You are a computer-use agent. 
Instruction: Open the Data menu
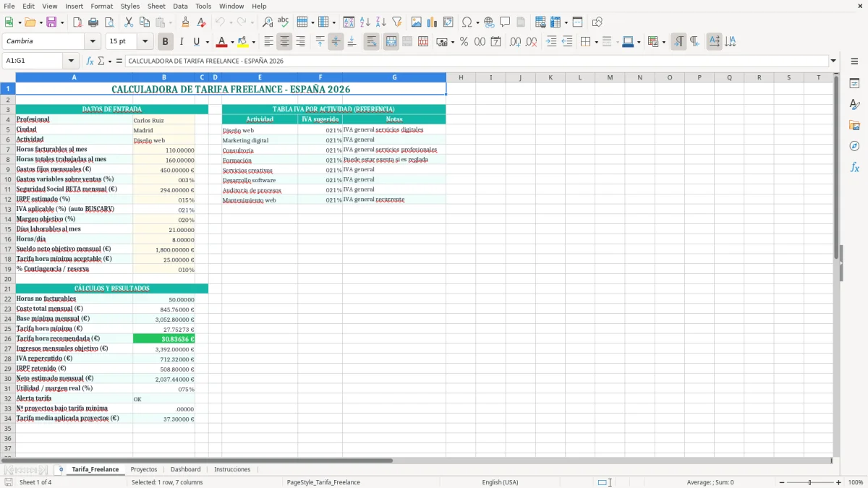[x=180, y=6]
